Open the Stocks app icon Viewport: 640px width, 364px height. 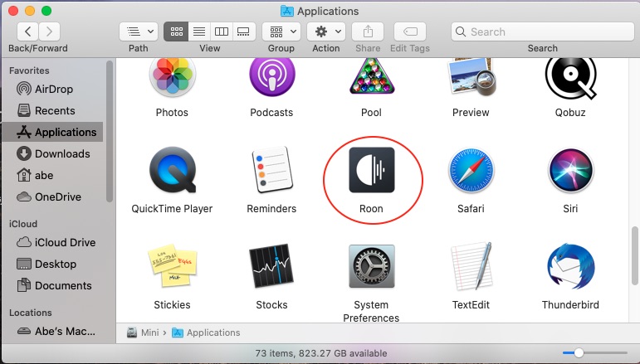click(x=271, y=267)
